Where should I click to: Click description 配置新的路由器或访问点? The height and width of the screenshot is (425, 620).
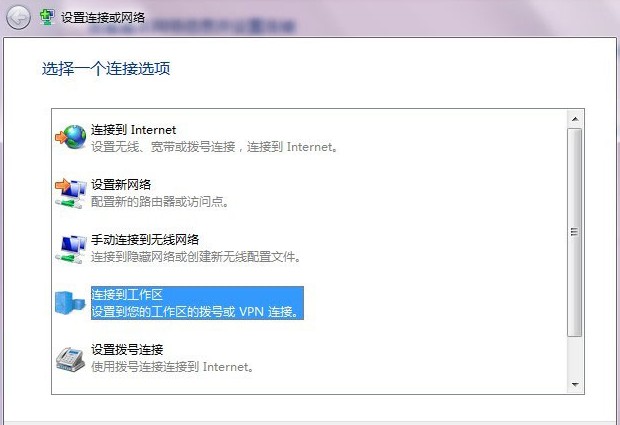click(x=160, y=202)
